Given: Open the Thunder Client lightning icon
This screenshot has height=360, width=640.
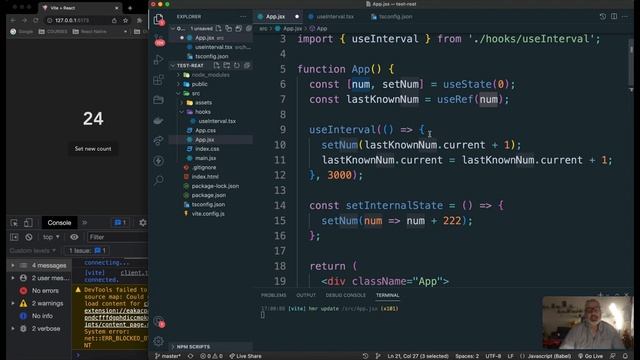Looking at the screenshot, I should pos(158,160).
